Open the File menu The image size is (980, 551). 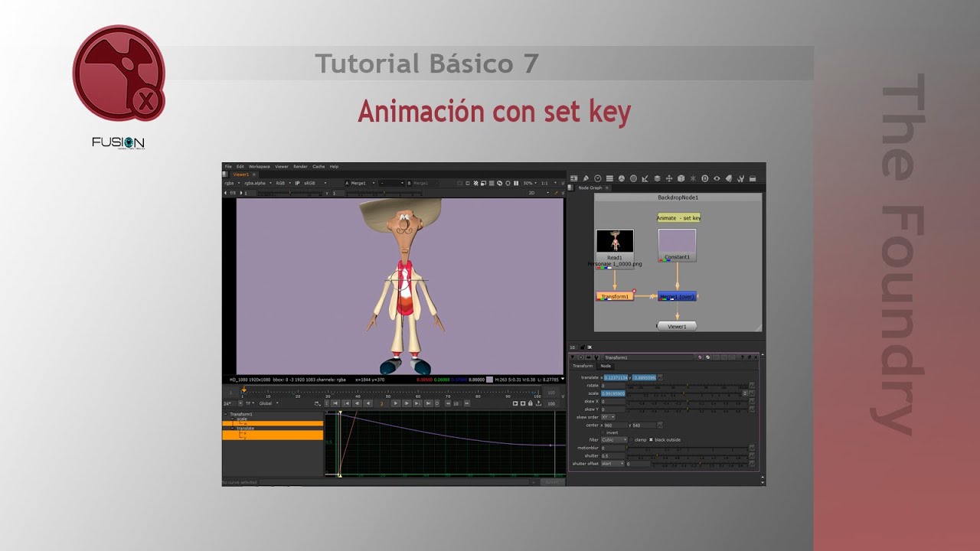coord(228,166)
